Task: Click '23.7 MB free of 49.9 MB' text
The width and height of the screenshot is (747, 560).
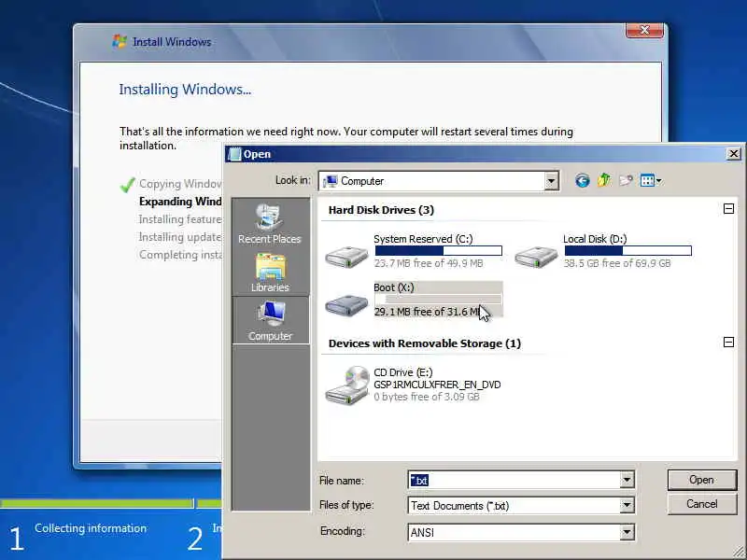Action: 429,263
